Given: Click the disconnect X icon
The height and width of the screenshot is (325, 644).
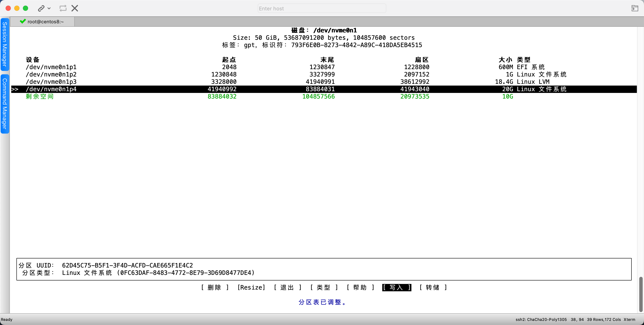Looking at the screenshot, I should tap(75, 8).
